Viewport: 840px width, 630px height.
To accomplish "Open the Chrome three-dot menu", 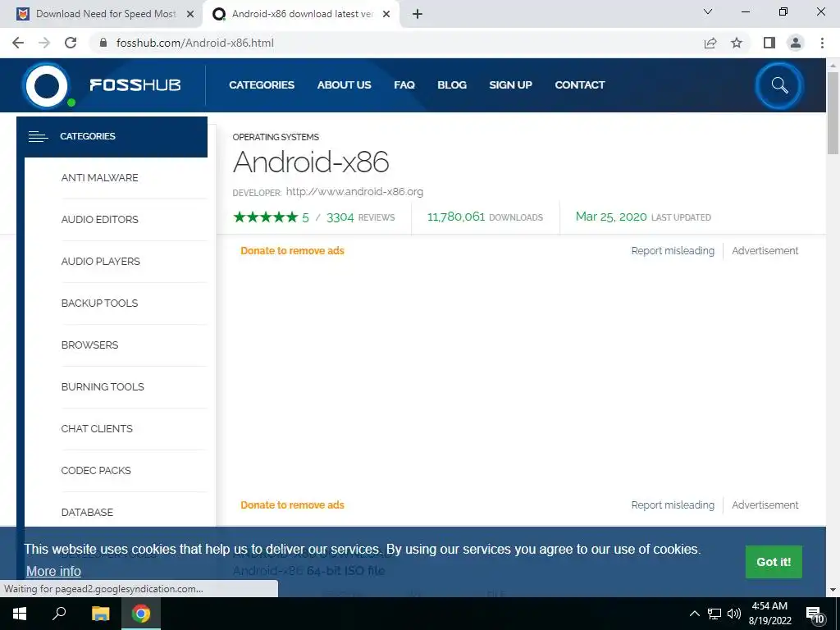I will pos(822,43).
